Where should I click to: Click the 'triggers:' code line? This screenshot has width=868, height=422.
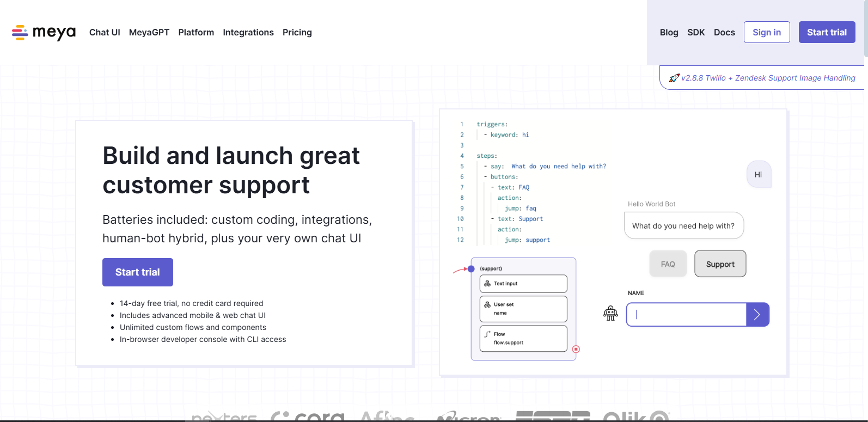tap(492, 125)
